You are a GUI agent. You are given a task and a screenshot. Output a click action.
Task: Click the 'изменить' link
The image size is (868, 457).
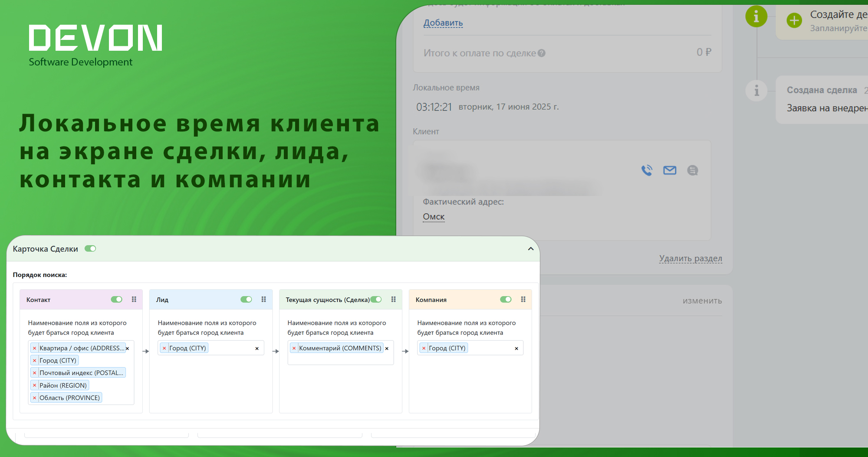(x=702, y=300)
